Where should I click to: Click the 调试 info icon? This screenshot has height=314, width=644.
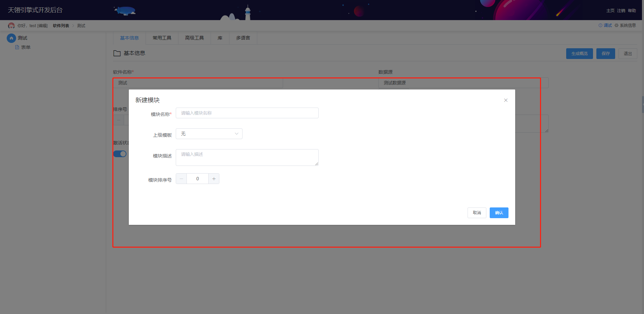click(600, 25)
